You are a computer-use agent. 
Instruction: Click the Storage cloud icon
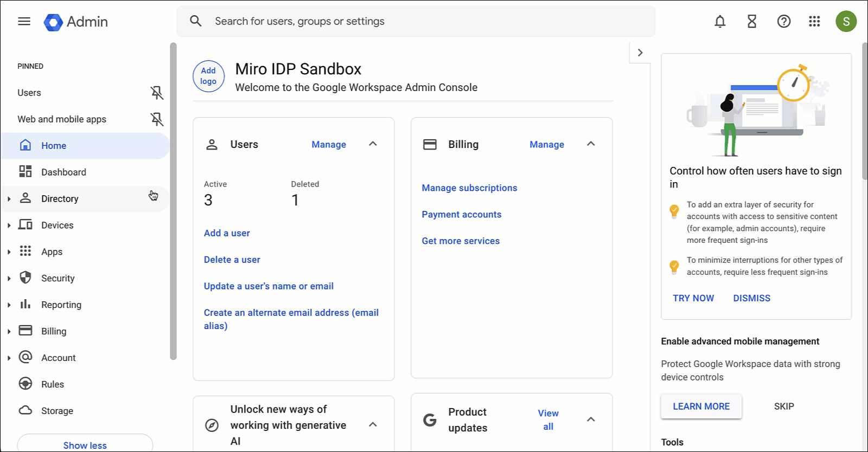pyautogui.click(x=25, y=410)
